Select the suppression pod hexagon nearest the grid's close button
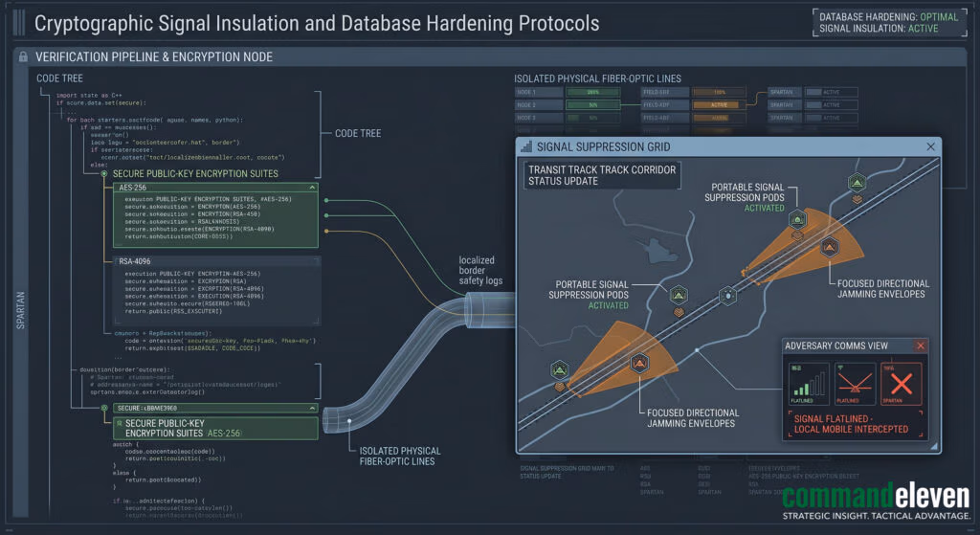 (x=857, y=183)
